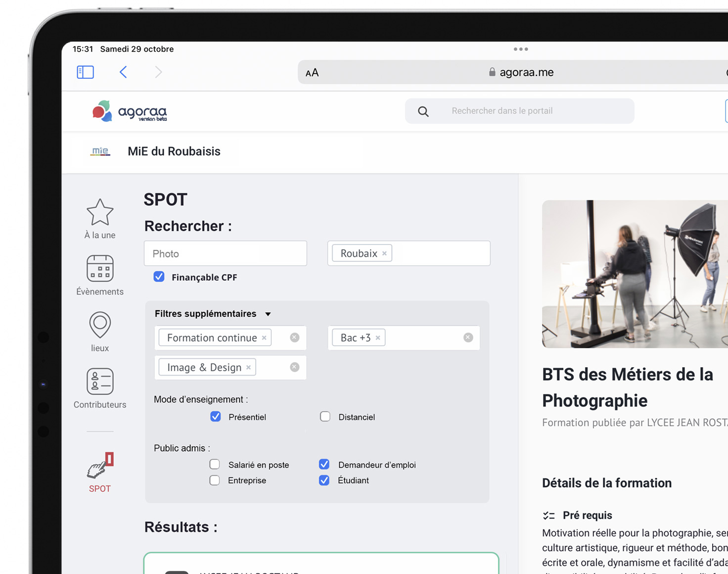This screenshot has height=574, width=728.
Task: Open À la une star icon
Action: click(x=100, y=212)
